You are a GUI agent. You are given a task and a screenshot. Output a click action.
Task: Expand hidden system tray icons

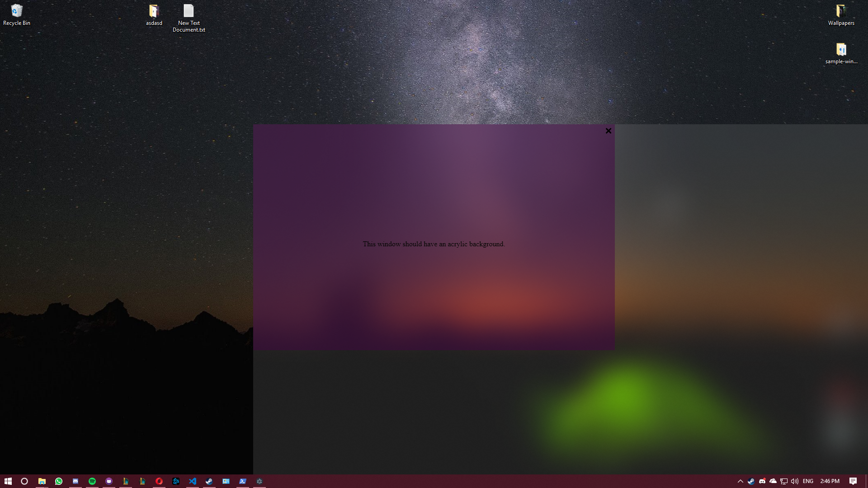pos(740,481)
